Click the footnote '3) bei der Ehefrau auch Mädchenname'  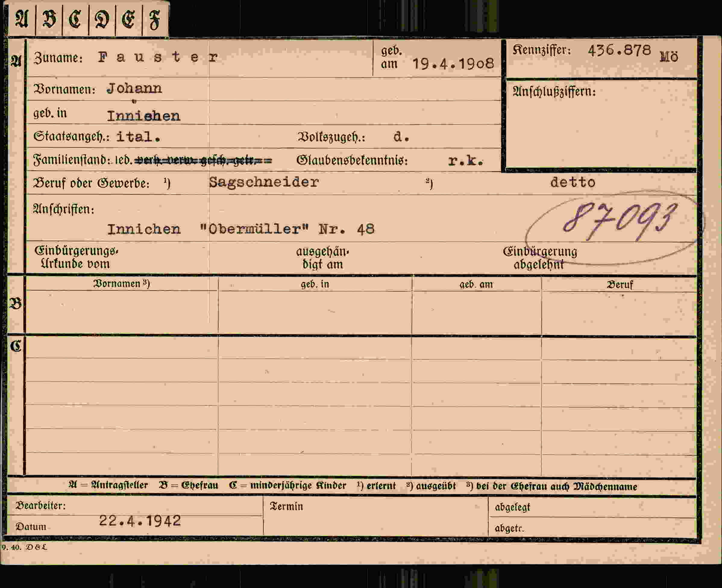point(551,486)
